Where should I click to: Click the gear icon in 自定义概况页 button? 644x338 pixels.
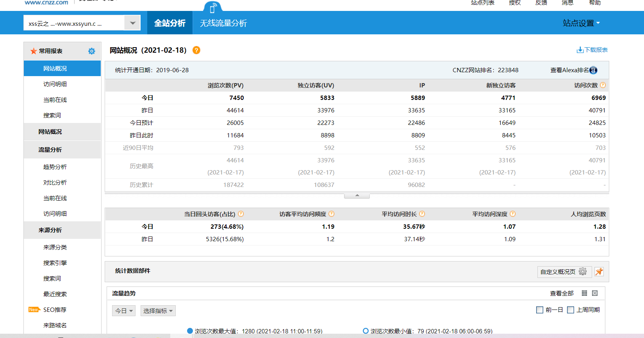(583, 272)
